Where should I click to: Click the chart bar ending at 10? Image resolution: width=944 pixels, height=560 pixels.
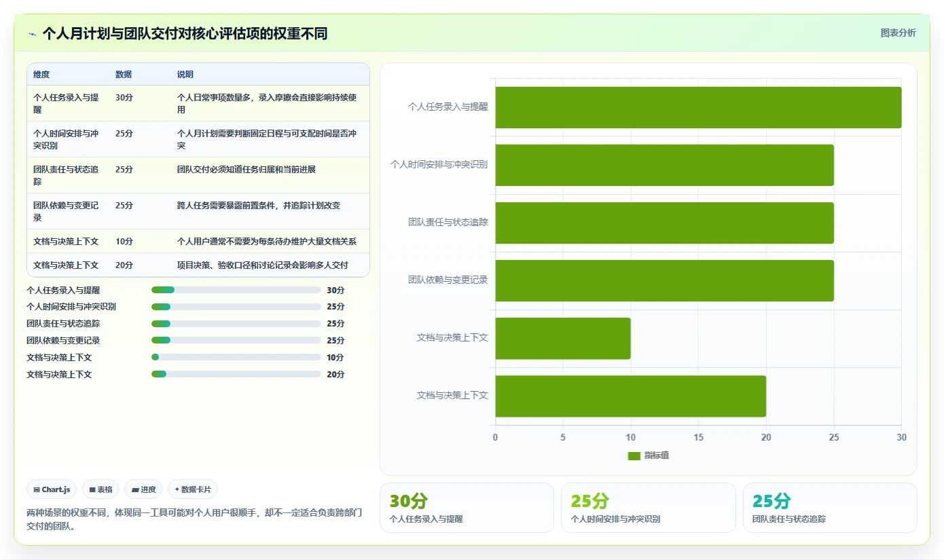(x=563, y=339)
